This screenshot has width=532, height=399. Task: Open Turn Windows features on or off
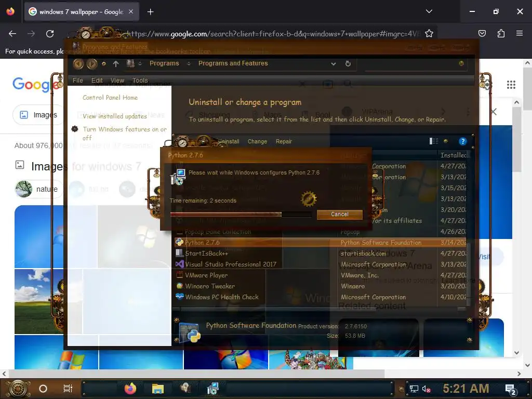pyautogui.click(x=124, y=134)
